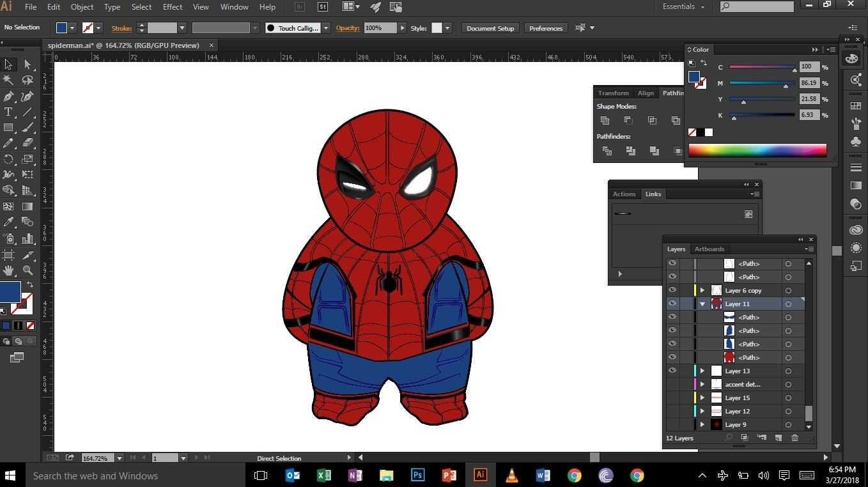Hide Layer 13 via its eye icon
Screen dimensions: 868x487
pyautogui.click(x=672, y=371)
